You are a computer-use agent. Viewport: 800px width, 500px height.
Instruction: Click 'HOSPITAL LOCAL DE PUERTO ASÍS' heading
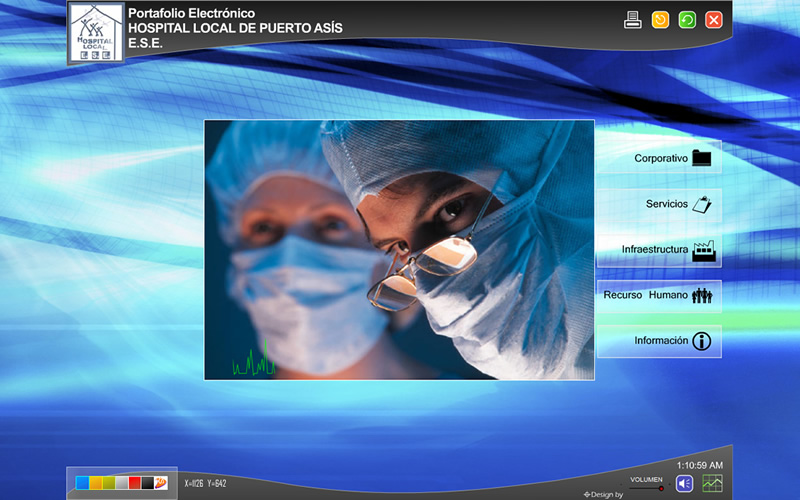tap(235, 28)
